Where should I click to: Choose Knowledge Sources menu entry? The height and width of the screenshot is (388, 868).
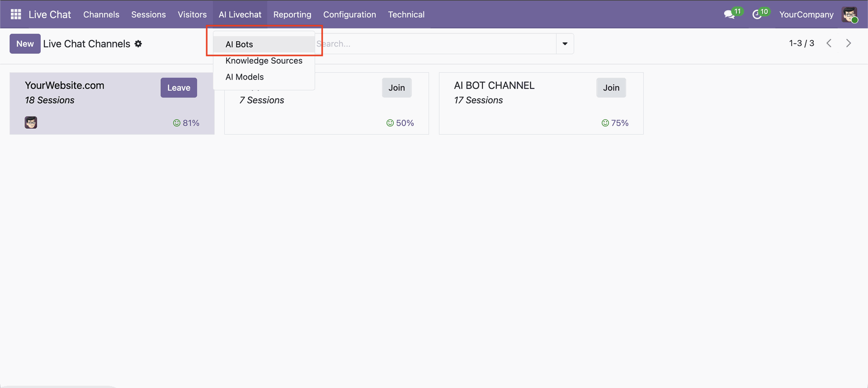[264, 61]
